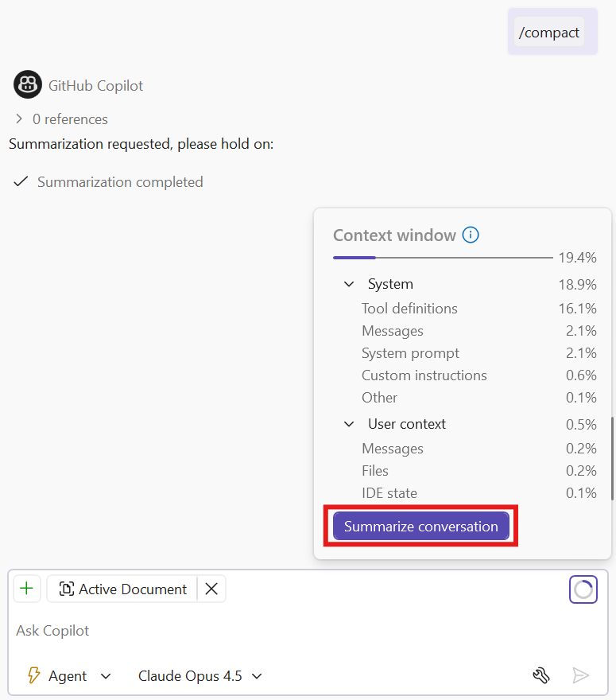Click inside the Ask Copilot input field
The width and height of the screenshot is (616, 700).
pos(159,630)
